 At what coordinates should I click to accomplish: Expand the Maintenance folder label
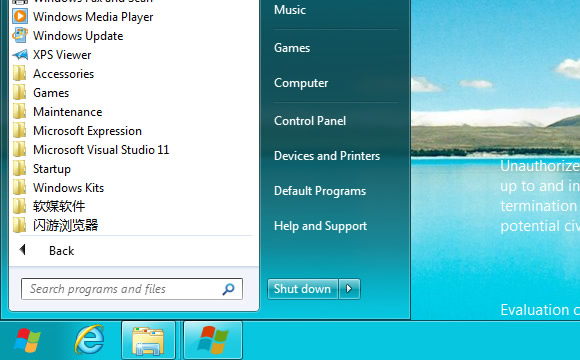pos(68,112)
